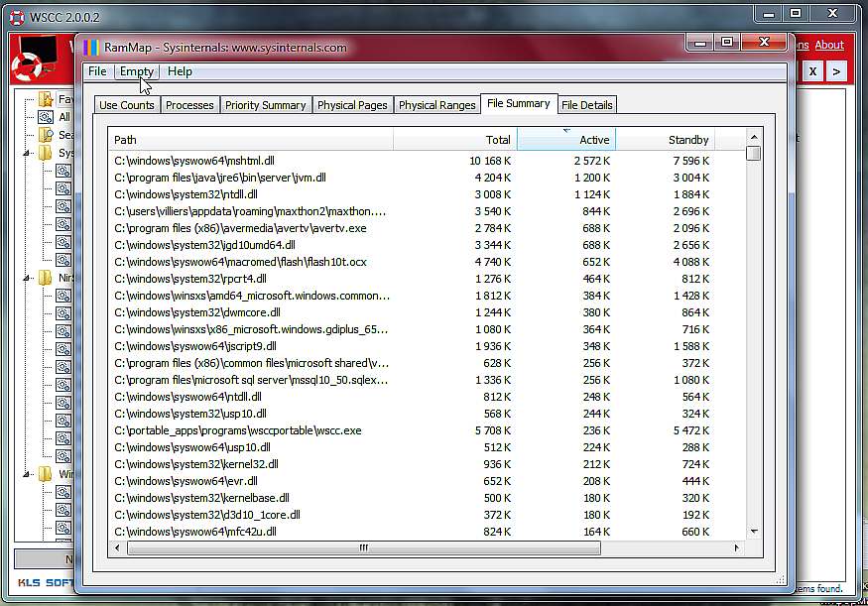The image size is (868, 606).
Task: Click the vertical scrollbar thumb of the list
Action: tap(753, 154)
